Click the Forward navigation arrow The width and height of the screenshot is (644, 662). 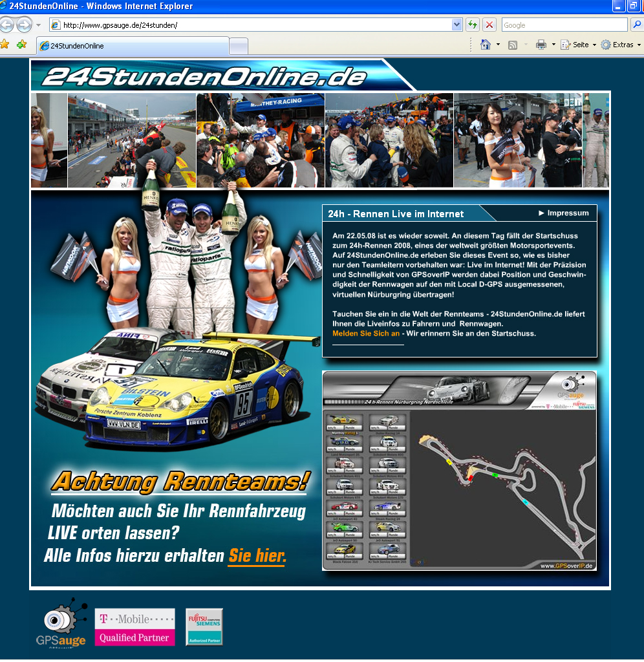(x=24, y=25)
